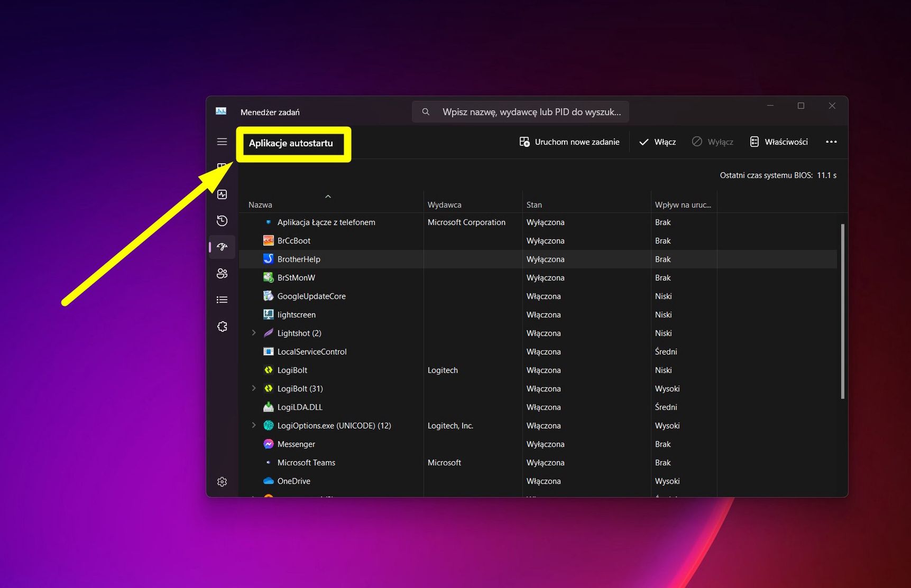Expand the LogiBolt (31) group
Image resolution: width=911 pixels, height=588 pixels.
[x=254, y=388]
